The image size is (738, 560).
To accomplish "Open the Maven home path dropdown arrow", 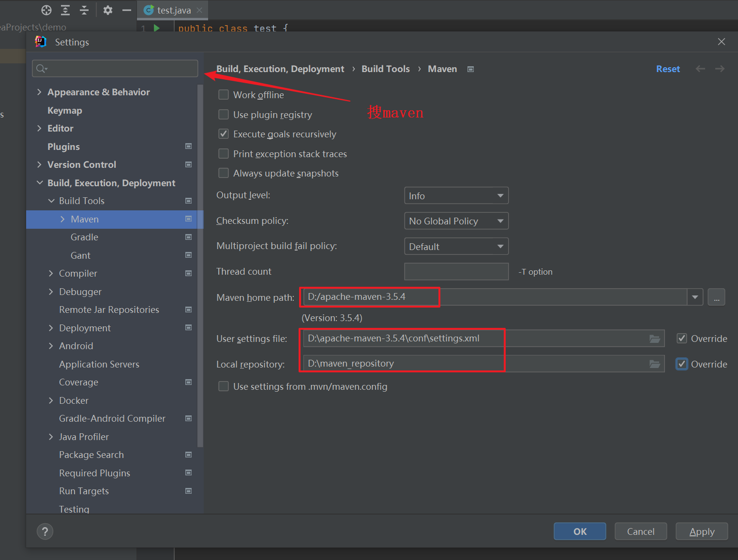I will coord(695,297).
